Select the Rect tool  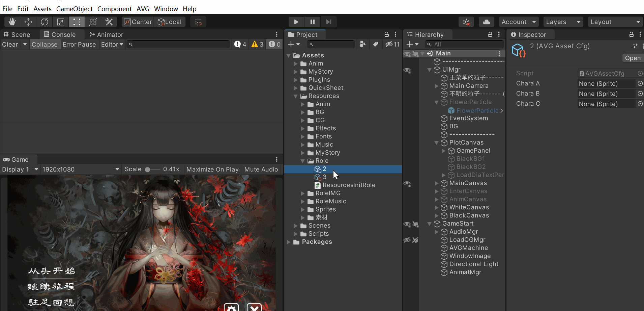point(77,22)
